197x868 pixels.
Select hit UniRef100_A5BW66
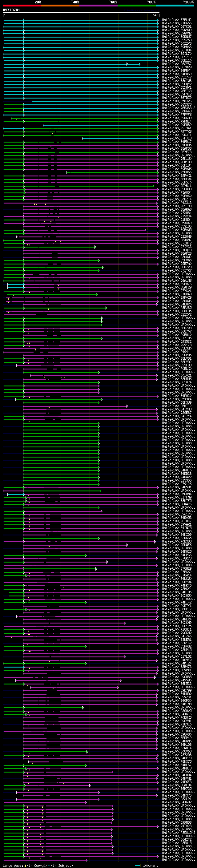pyautogui.click(x=176, y=172)
